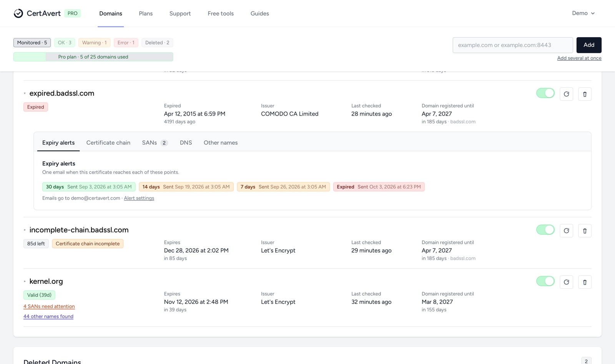Delete the expired.badssl.com domain

[585, 94]
